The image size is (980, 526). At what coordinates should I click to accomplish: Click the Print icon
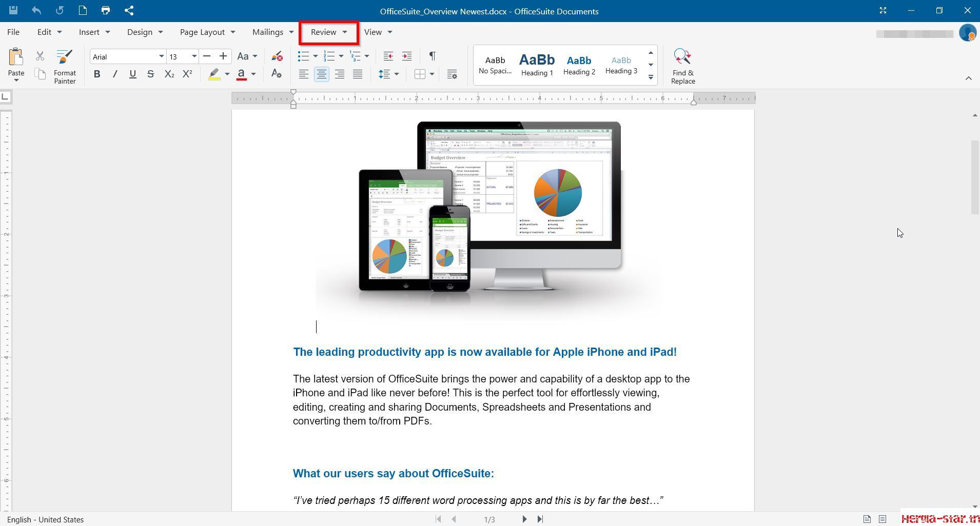pyautogui.click(x=106, y=10)
